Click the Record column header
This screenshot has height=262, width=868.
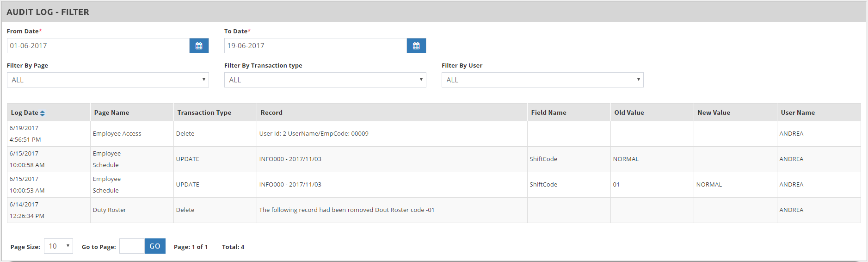[x=271, y=112]
